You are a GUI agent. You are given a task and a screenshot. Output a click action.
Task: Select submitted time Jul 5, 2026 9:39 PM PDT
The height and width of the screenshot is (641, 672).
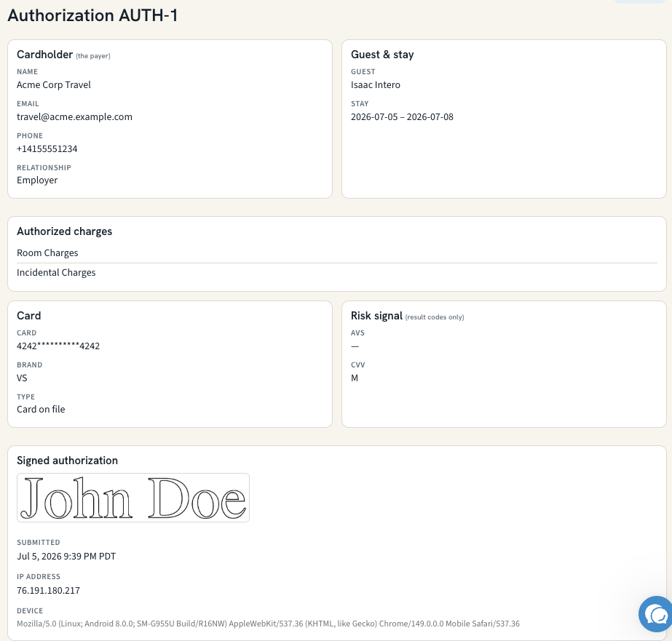click(66, 556)
